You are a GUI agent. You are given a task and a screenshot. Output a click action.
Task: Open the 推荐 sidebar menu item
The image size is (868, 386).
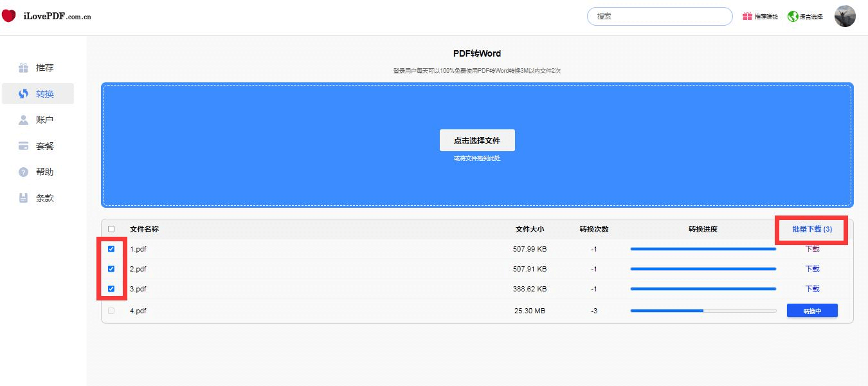click(x=44, y=68)
